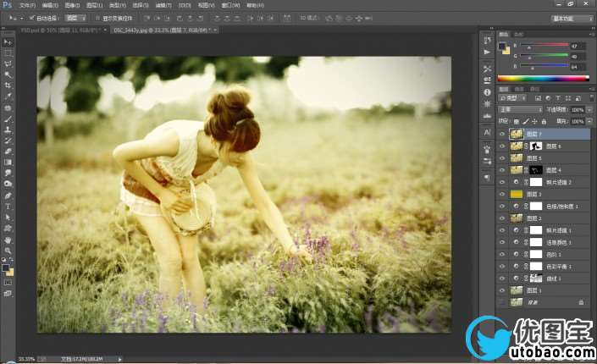Open the Move tool preset picker arrow
597x364 pixels.
tap(22, 18)
